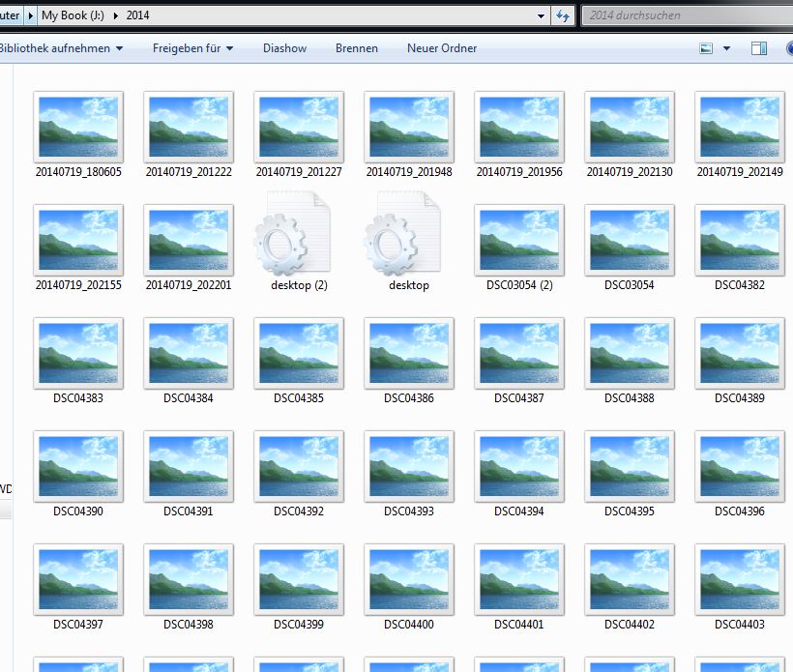793x672 pixels.
Task: Select image file DSC03054 (2)
Action: (519, 248)
